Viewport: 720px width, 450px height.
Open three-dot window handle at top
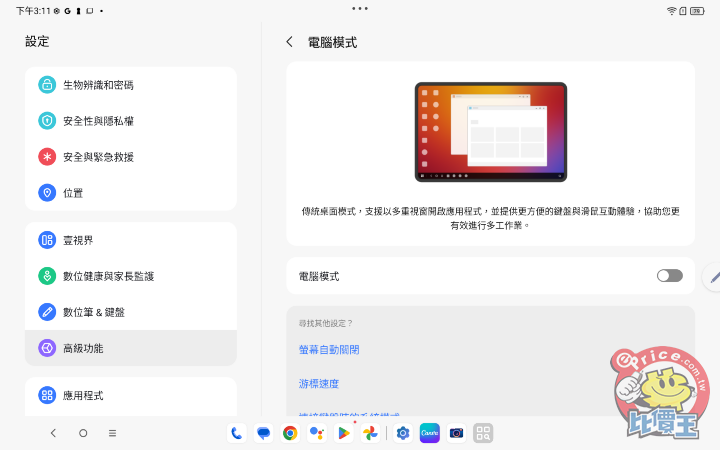tap(360, 8)
